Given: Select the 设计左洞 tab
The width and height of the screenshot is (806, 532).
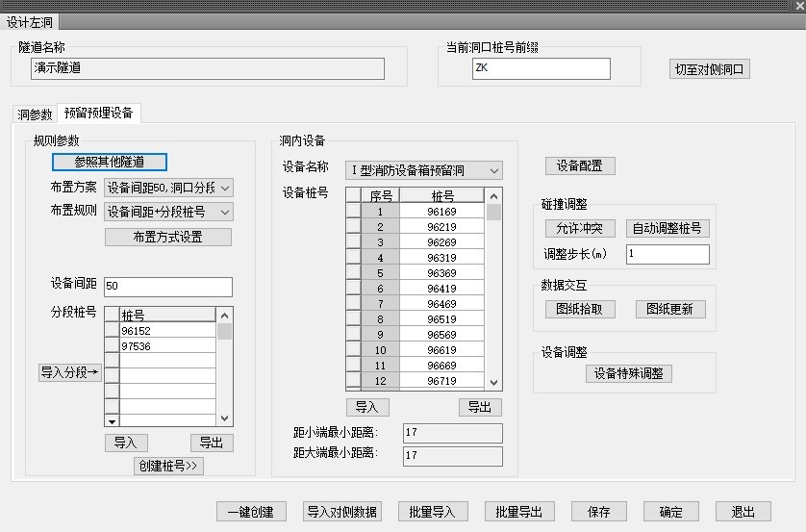Looking at the screenshot, I should coord(29,22).
